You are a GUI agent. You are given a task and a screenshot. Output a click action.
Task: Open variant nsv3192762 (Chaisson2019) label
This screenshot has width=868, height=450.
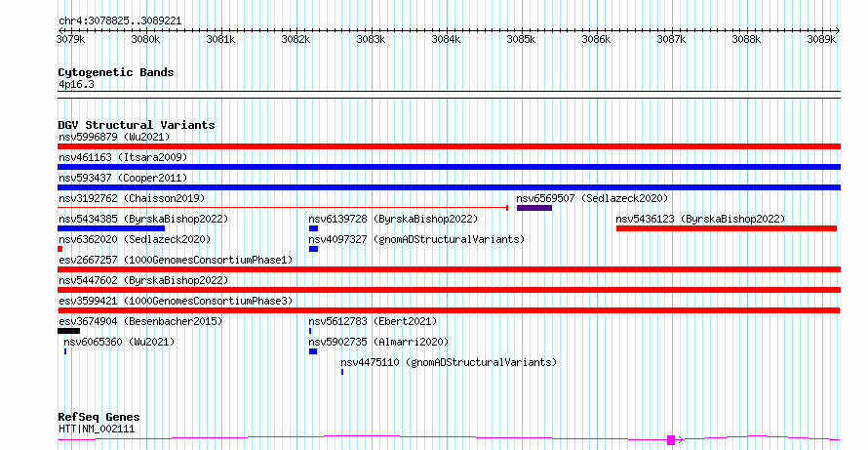click(x=132, y=198)
